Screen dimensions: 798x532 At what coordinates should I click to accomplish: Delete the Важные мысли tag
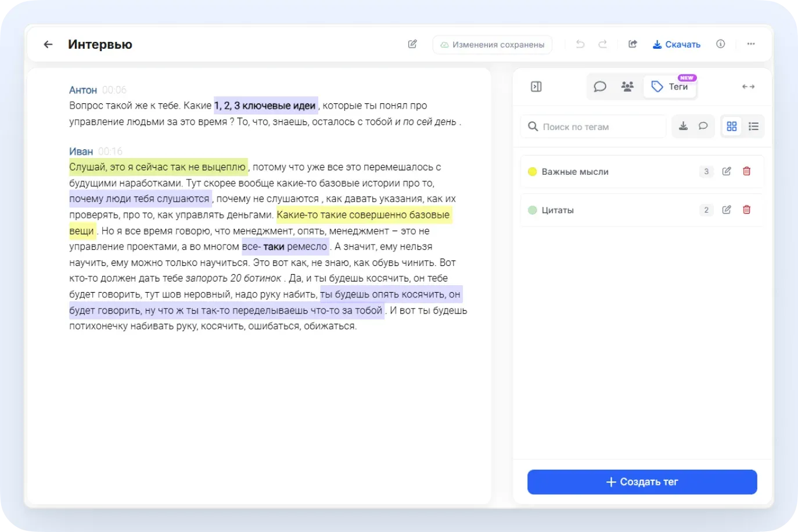747,171
